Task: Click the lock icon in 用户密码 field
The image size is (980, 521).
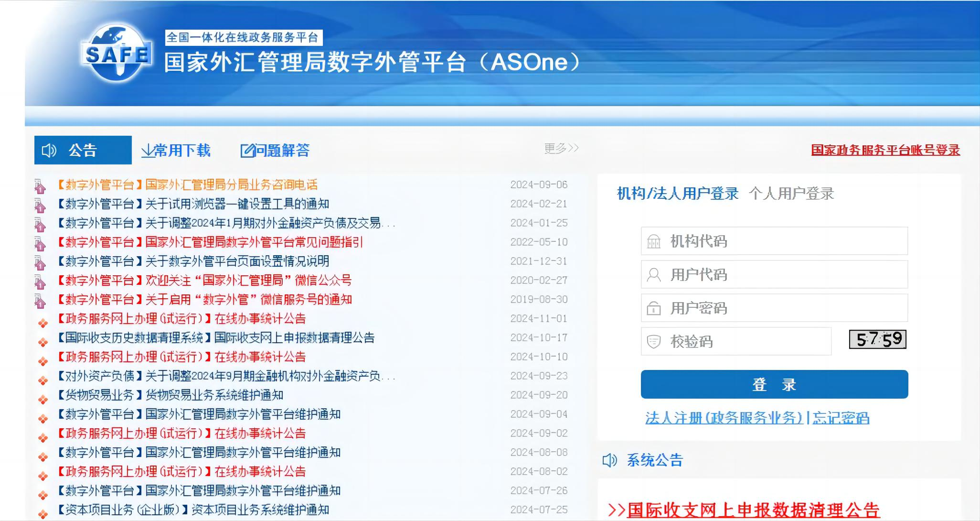Action: click(653, 308)
